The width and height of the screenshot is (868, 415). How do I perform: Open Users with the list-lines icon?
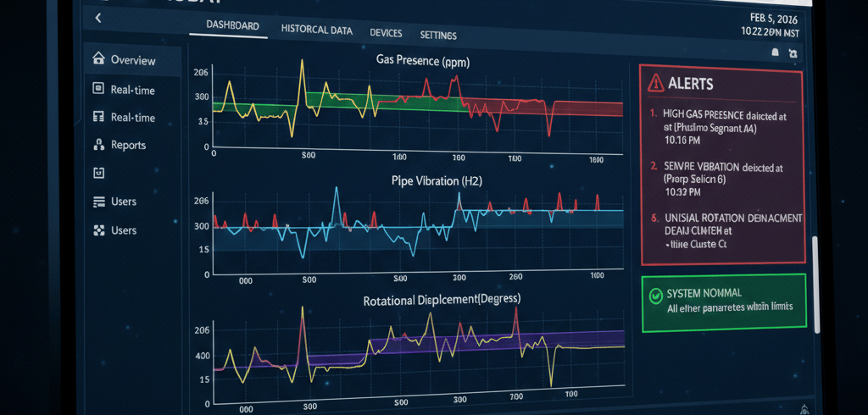[x=114, y=202]
